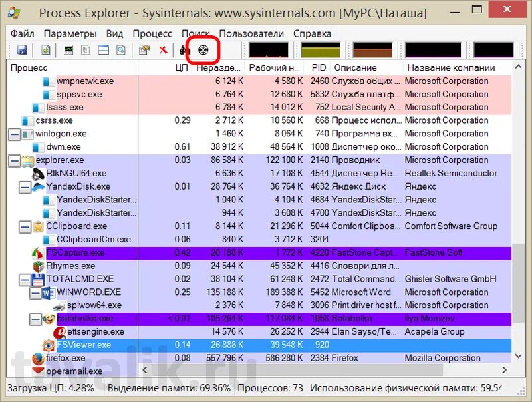532x402 pixels.
Task: Sort by the Рабочий н... column header
Action: point(274,68)
